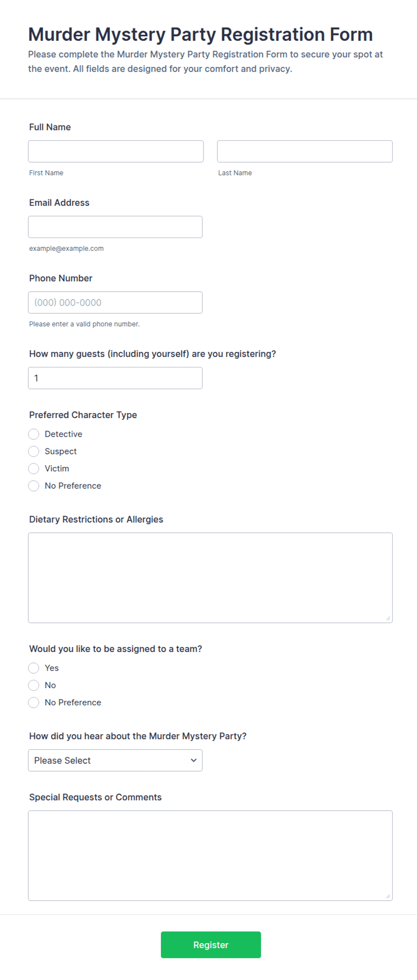
Task: Select the Detective character type
Action: tap(34, 434)
